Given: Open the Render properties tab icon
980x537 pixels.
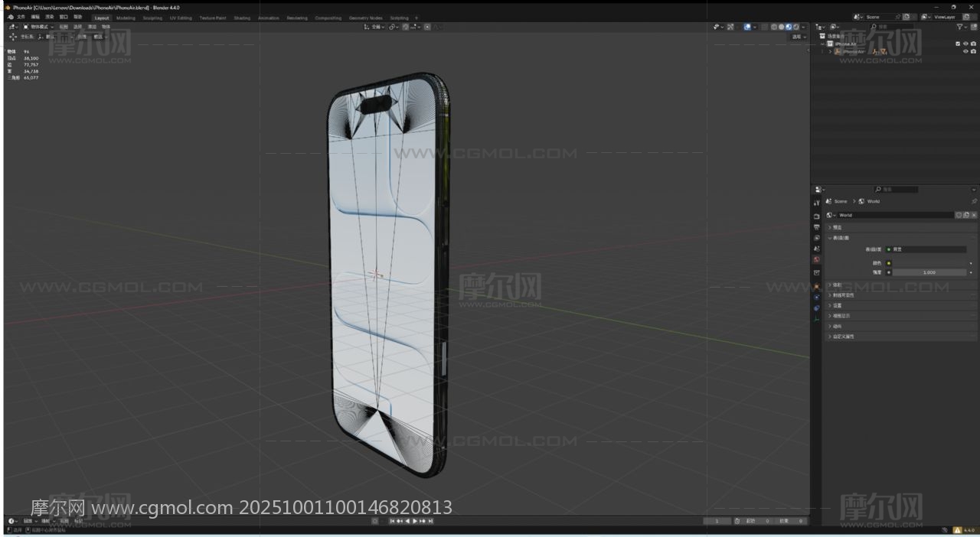Looking at the screenshot, I should [x=816, y=216].
